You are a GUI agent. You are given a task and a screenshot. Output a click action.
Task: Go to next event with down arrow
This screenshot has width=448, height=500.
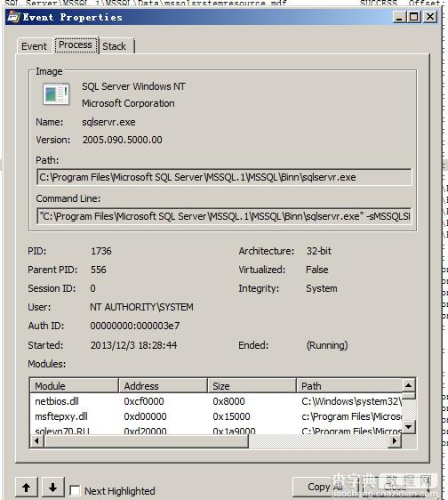53,488
